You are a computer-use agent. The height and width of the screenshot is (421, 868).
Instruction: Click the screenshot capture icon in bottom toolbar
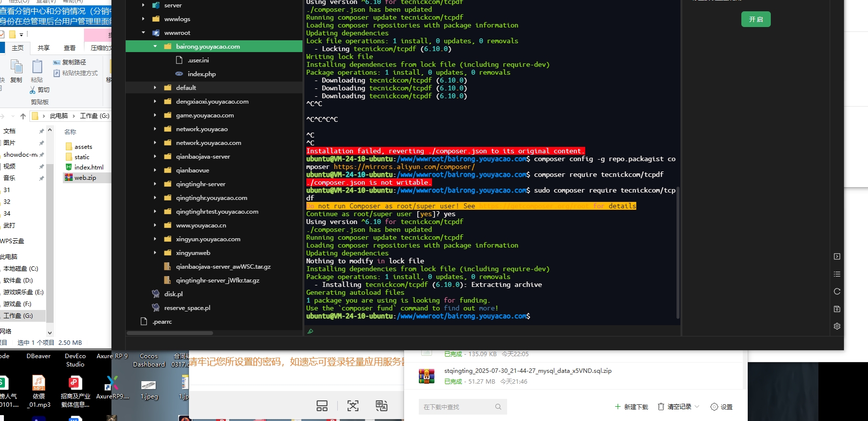[353, 406]
